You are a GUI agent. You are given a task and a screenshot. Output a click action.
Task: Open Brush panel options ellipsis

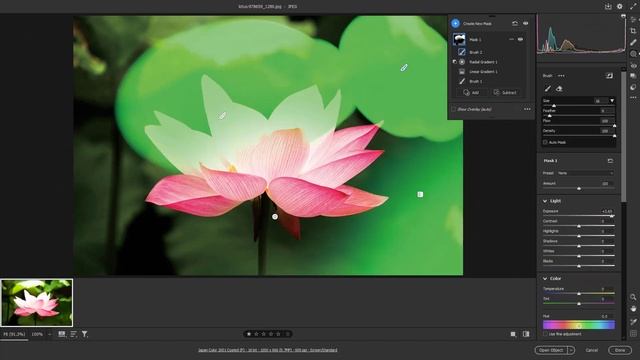click(x=562, y=76)
